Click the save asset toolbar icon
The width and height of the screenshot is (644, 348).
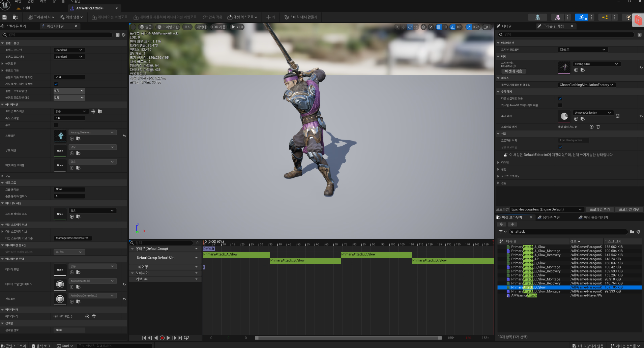[x=4, y=17]
